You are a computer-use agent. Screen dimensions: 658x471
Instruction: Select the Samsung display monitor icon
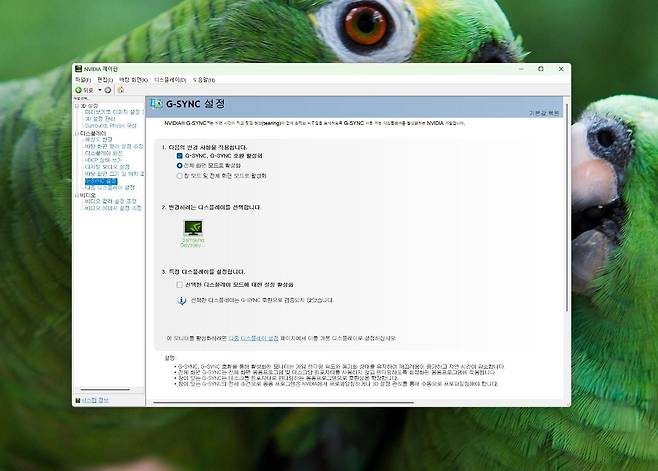[x=193, y=231]
